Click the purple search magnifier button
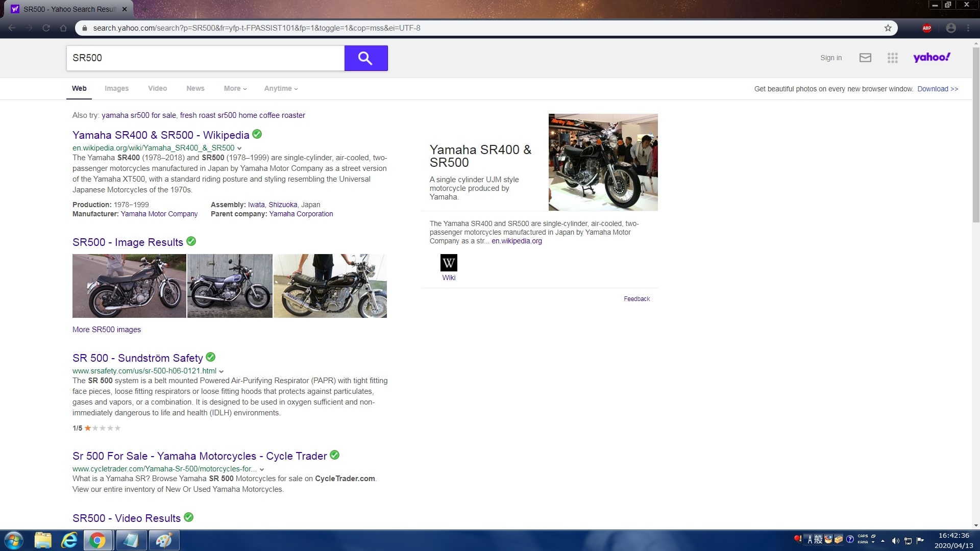This screenshot has width=980, height=551. (x=366, y=58)
